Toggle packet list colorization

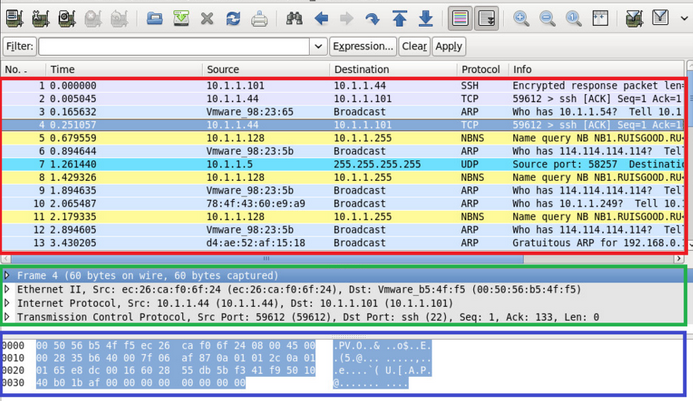(460, 19)
